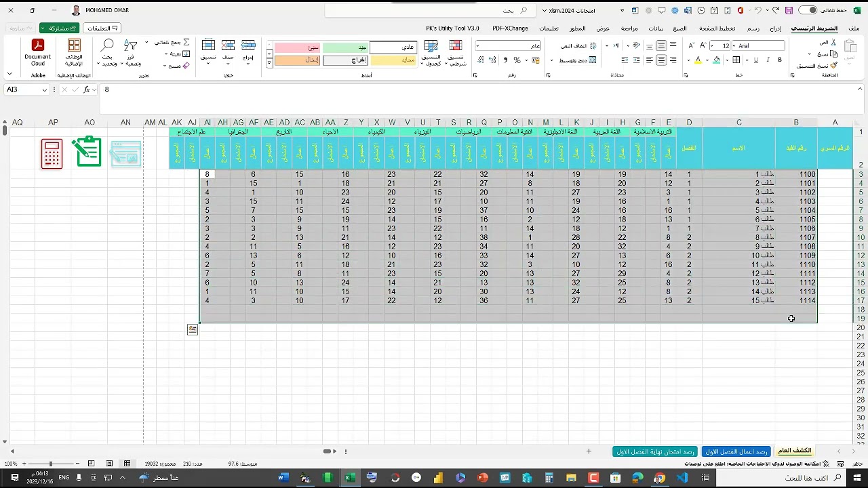Click the Font Color letter A icon
This screenshot has width=868, height=488.
[x=698, y=60]
